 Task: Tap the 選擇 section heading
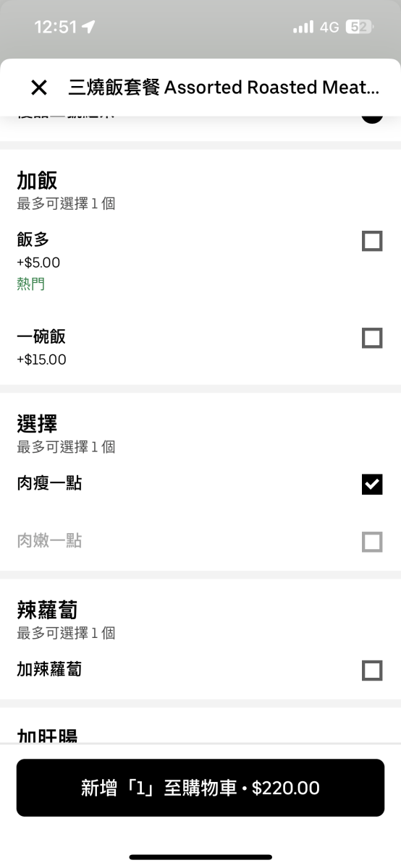(x=37, y=424)
